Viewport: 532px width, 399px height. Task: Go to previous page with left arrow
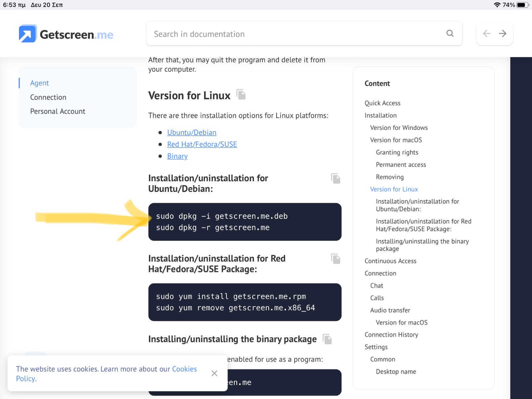point(486,33)
